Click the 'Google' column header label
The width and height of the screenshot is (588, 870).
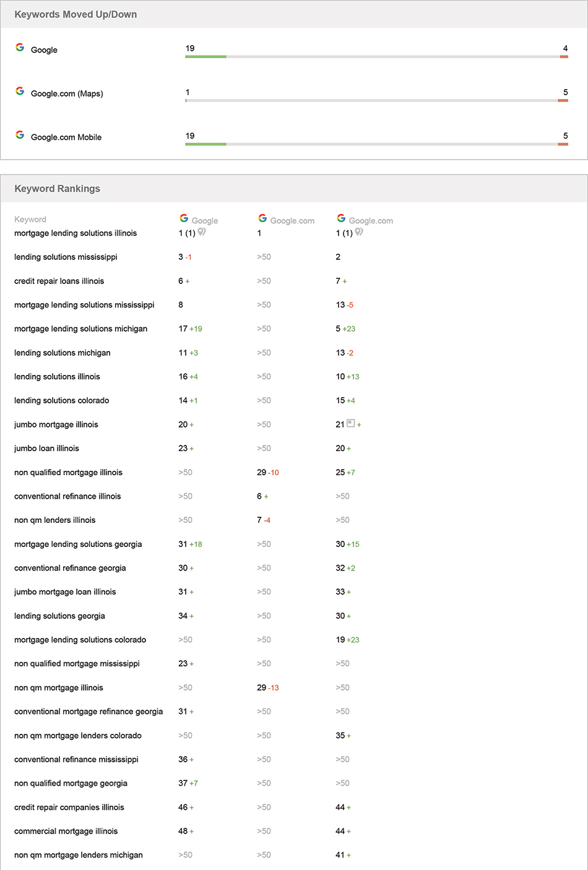tap(205, 221)
